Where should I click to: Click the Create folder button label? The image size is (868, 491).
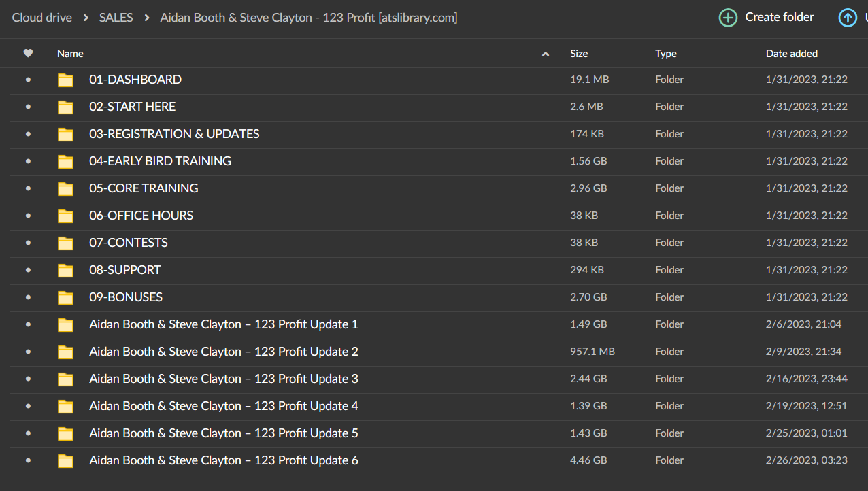coord(780,17)
